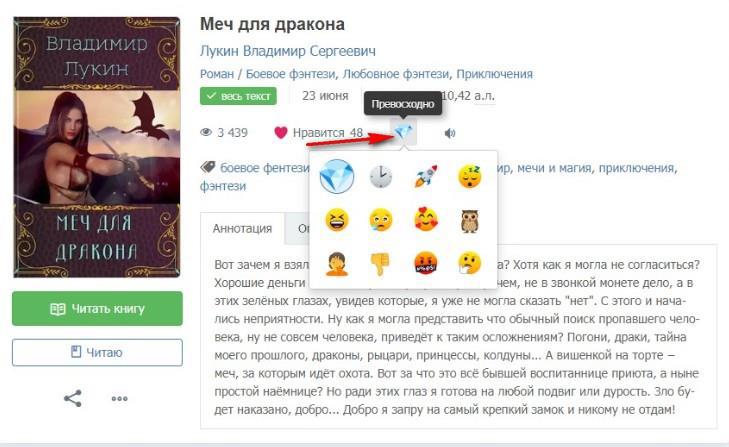
Task: Choose the clock reaction emoji
Action: coord(381,177)
